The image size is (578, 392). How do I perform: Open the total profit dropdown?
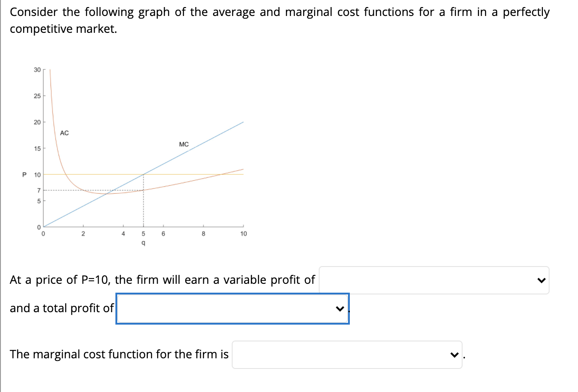[231, 308]
